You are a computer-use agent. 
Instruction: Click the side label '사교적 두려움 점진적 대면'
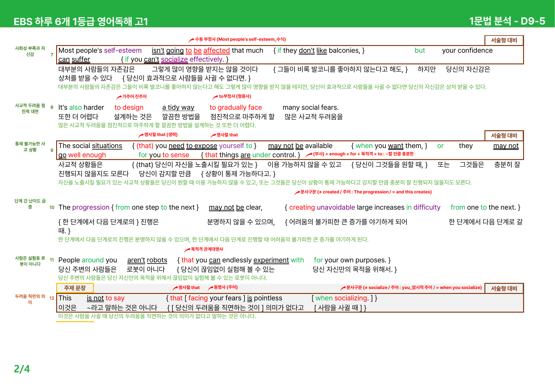click(30, 108)
